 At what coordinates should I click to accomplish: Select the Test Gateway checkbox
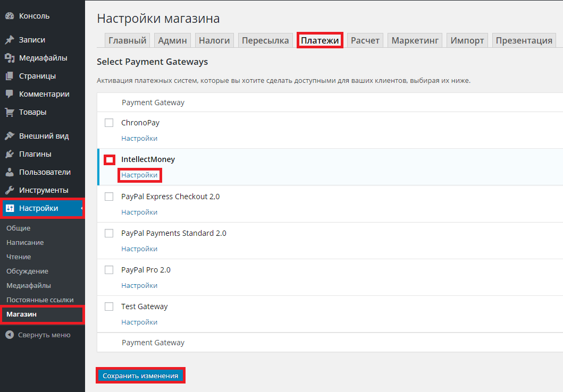[109, 306]
